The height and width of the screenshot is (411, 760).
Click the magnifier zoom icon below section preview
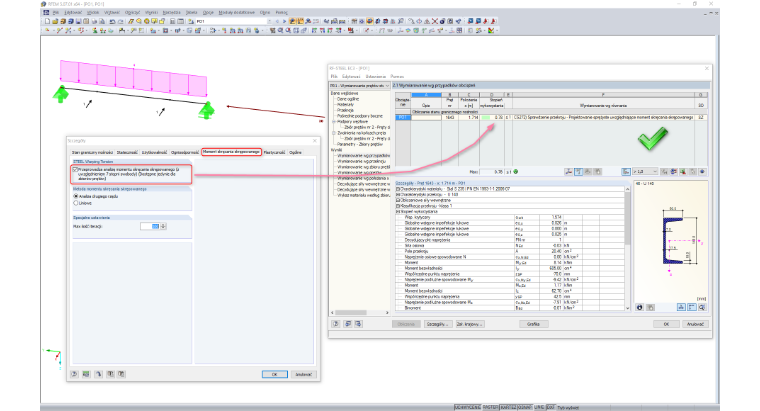pyautogui.click(x=702, y=307)
